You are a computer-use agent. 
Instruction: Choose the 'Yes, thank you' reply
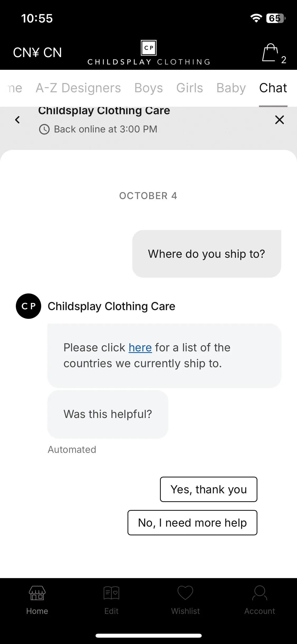coord(209,489)
